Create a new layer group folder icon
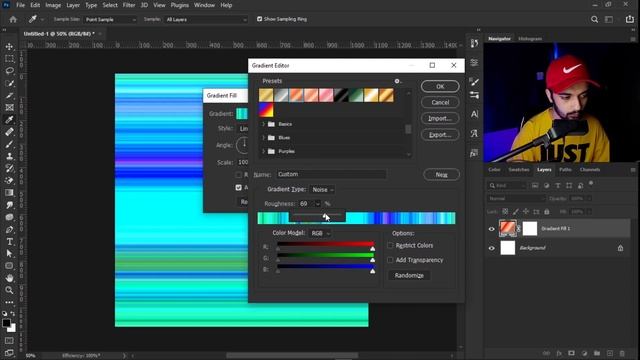The width and height of the screenshot is (640, 360). tap(597, 353)
